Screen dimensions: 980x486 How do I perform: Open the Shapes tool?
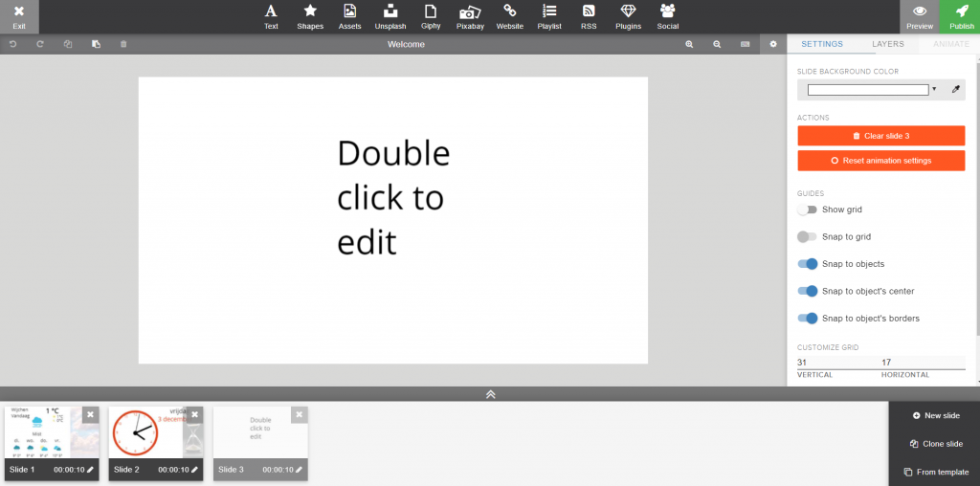pyautogui.click(x=310, y=16)
